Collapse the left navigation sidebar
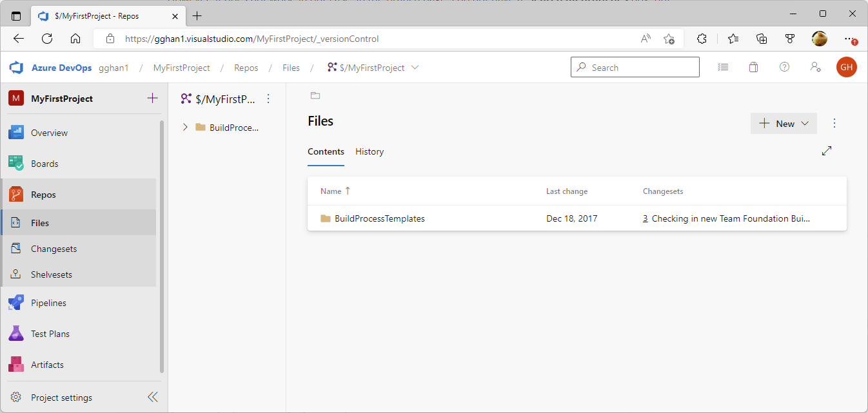The height and width of the screenshot is (413, 868). tap(153, 397)
